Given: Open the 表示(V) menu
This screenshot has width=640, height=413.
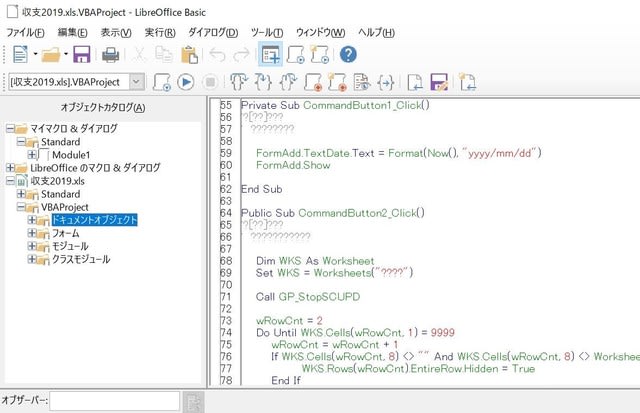Looking at the screenshot, I should (x=116, y=33).
